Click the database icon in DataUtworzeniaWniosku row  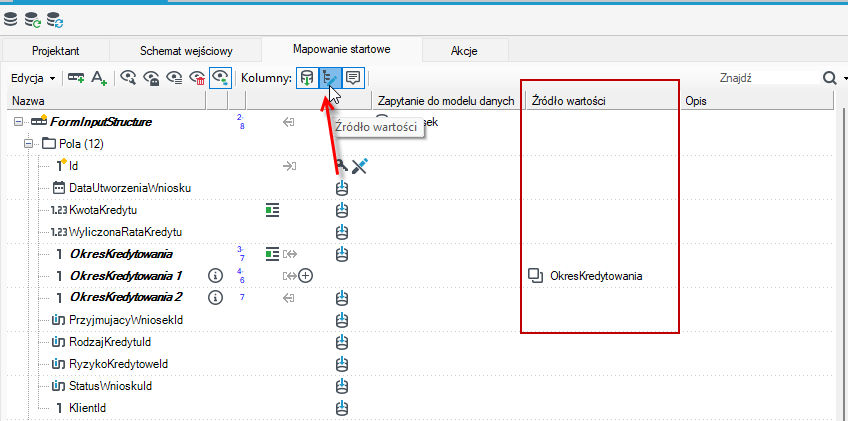(x=341, y=188)
